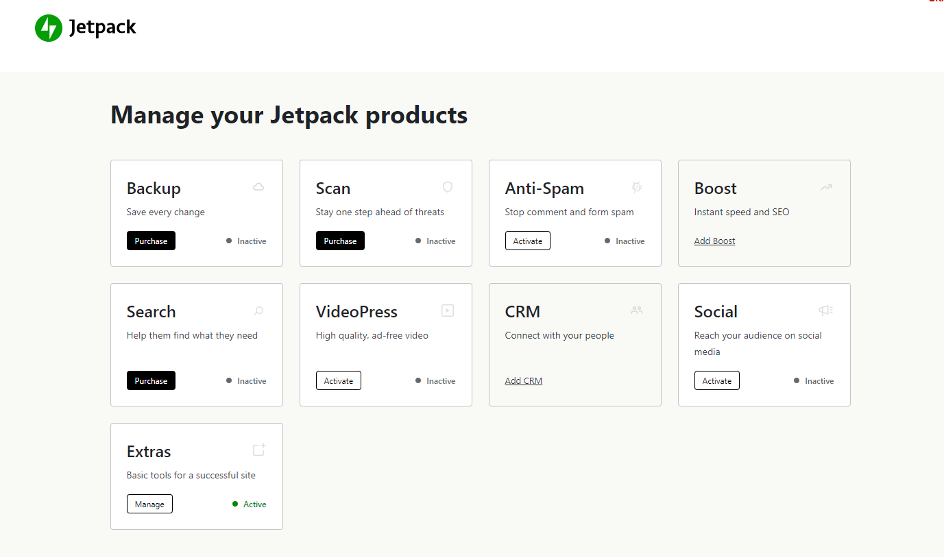Click the Boost card title

tap(716, 188)
